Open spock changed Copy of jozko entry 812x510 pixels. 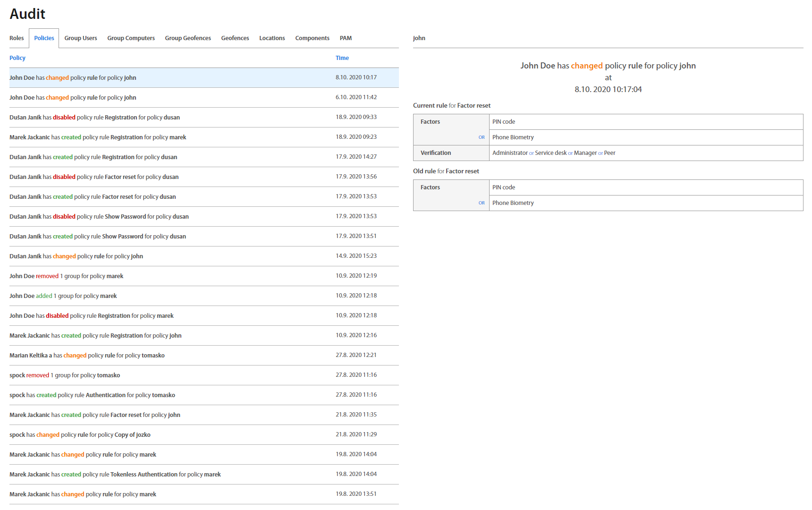[x=80, y=435]
